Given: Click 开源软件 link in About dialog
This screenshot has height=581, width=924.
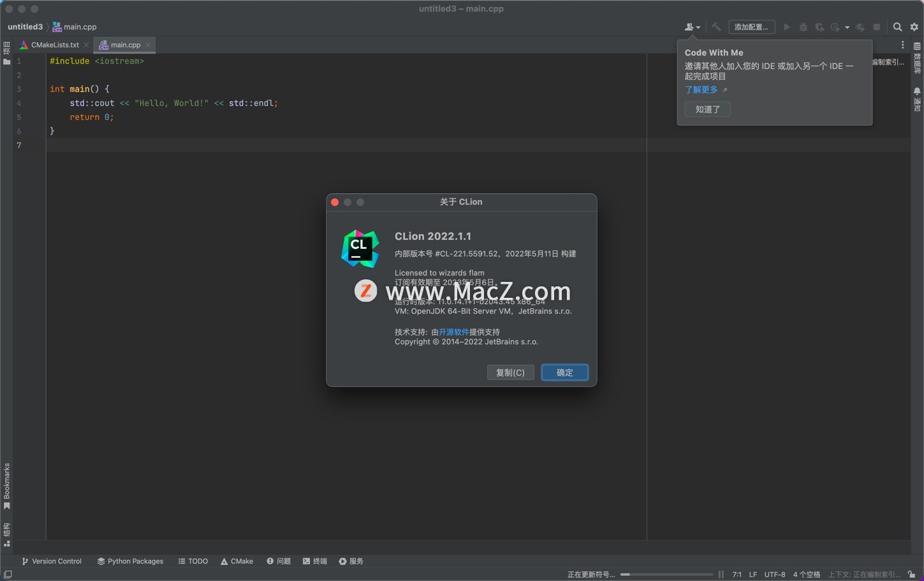Looking at the screenshot, I should (453, 332).
